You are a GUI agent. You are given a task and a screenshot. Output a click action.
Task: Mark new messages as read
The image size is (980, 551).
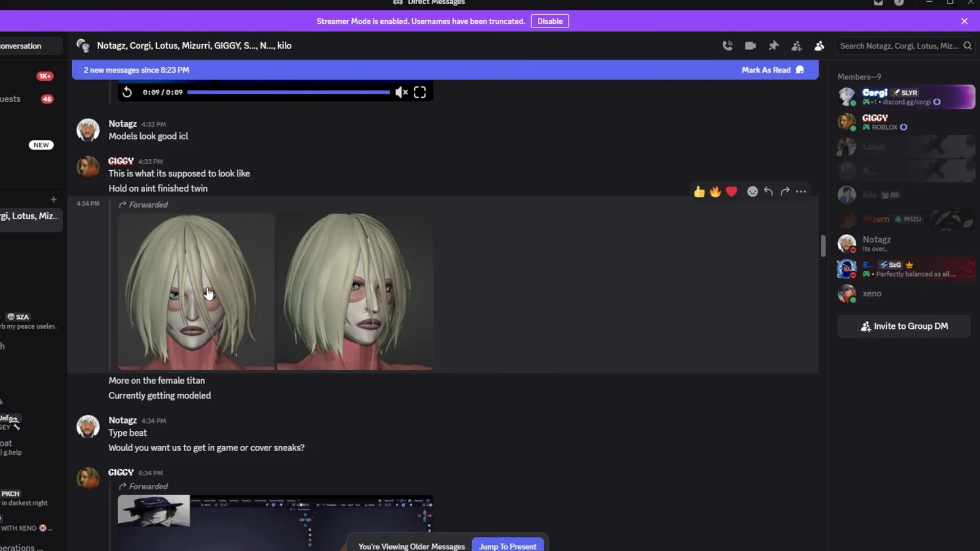pos(772,70)
